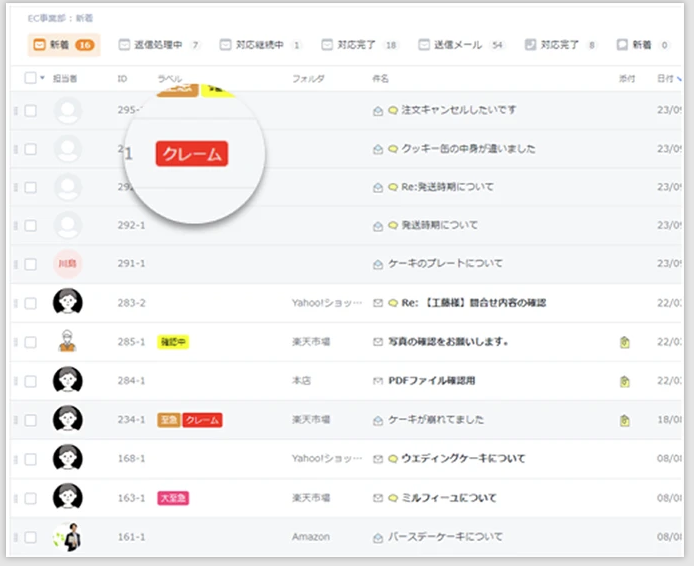Switch to 新着 tab with 16 count
The image size is (694, 566).
(64, 45)
